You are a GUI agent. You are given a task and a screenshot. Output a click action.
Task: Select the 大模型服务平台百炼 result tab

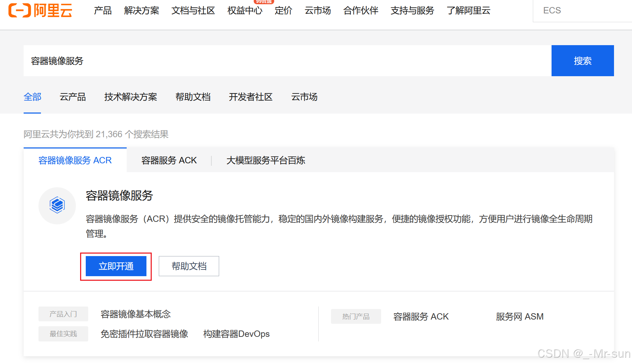pyautogui.click(x=266, y=160)
